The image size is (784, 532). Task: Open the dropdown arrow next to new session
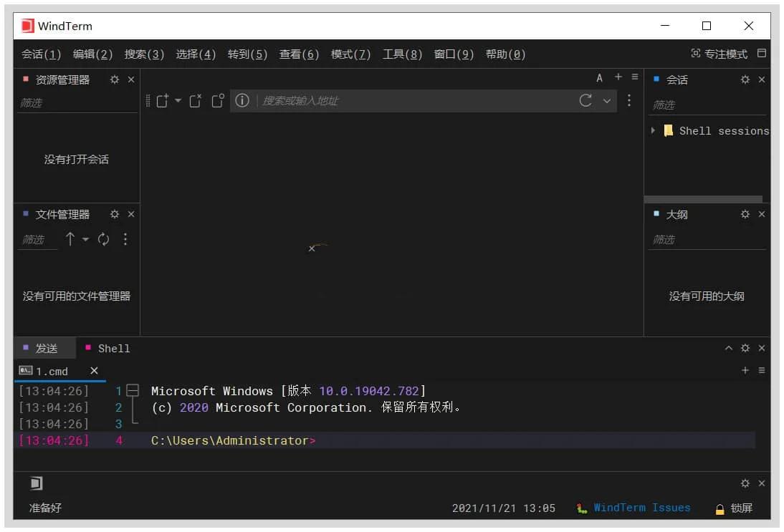[178, 101]
